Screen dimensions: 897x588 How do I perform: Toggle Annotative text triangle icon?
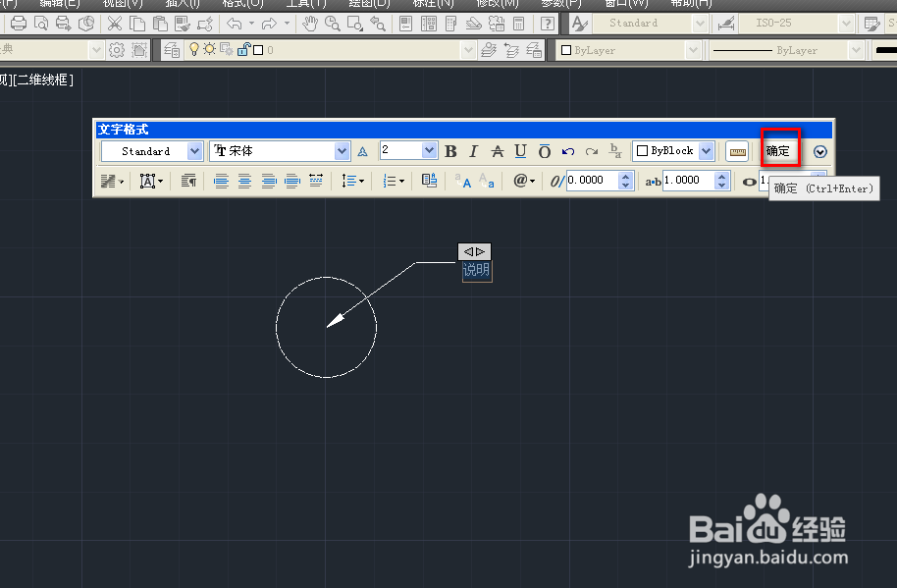coord(363,151)
